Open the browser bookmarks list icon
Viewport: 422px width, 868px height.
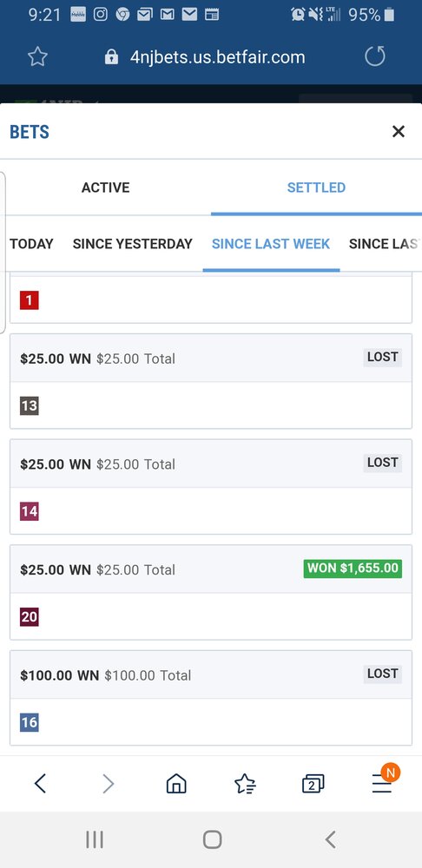(246, 783)
